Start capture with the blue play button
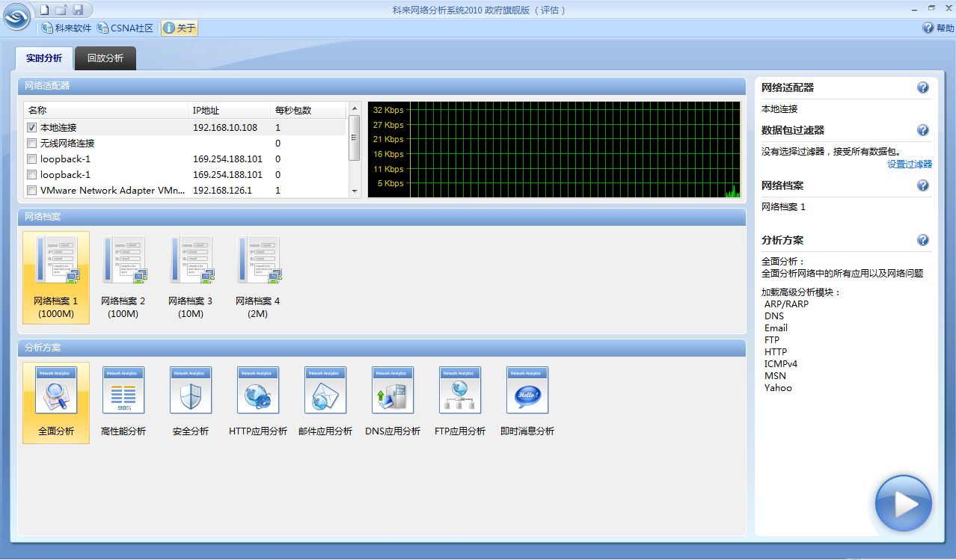 [x=903, y=504]
